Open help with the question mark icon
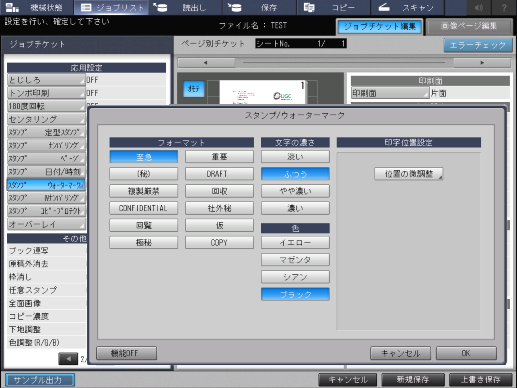The height and width of the screenshot is (388, 517). pyautogui.click(x=504, y=7)
